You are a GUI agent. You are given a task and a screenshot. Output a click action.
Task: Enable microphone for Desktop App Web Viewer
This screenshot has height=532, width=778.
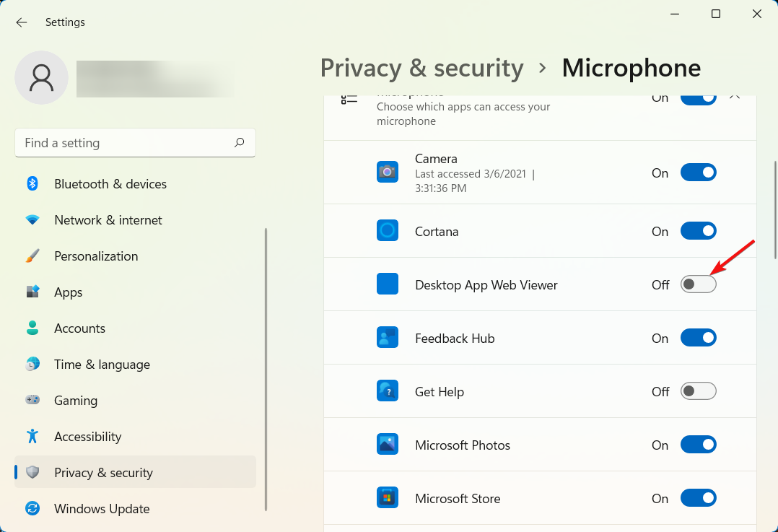[x=698, y=284]
